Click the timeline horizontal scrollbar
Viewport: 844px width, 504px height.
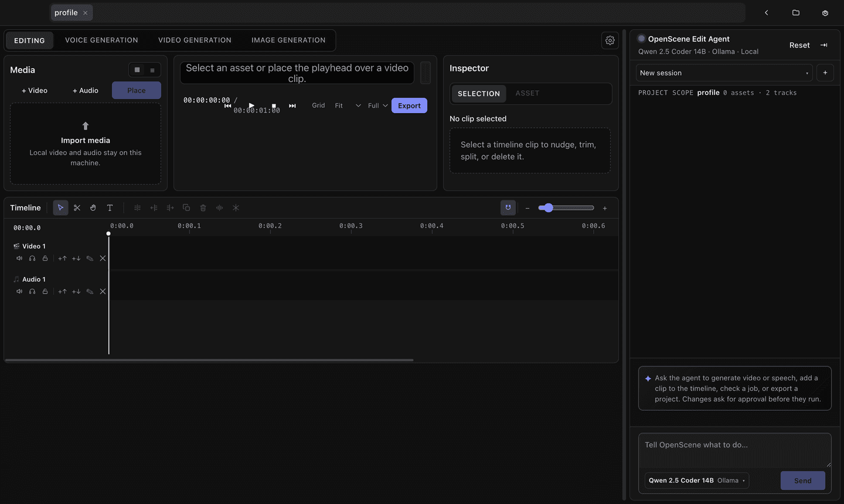pos(209,360)
